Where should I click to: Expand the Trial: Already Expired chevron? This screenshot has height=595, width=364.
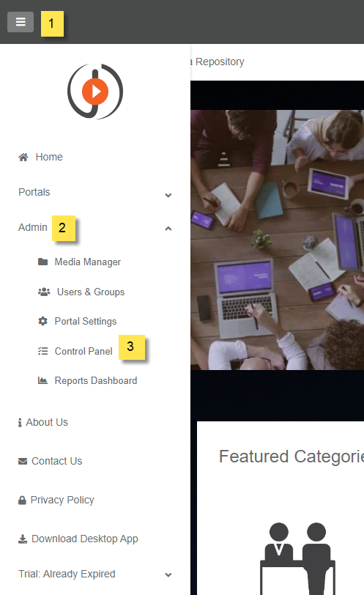(168, 575)
